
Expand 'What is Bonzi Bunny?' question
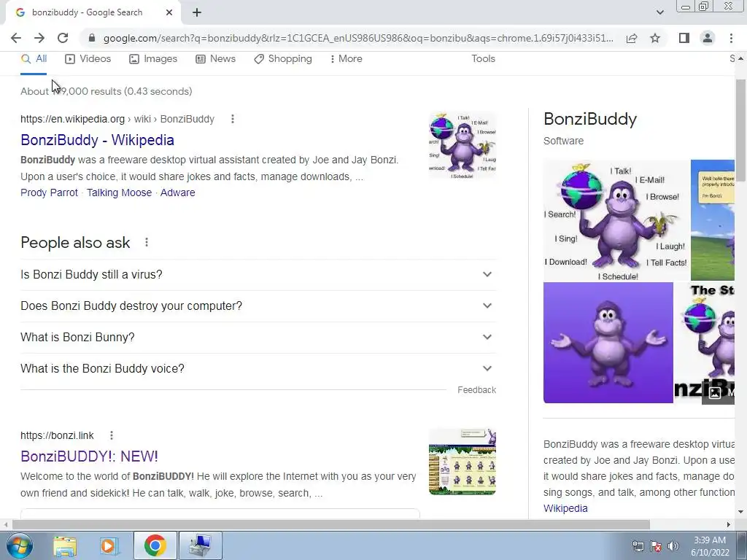[258, 337]
